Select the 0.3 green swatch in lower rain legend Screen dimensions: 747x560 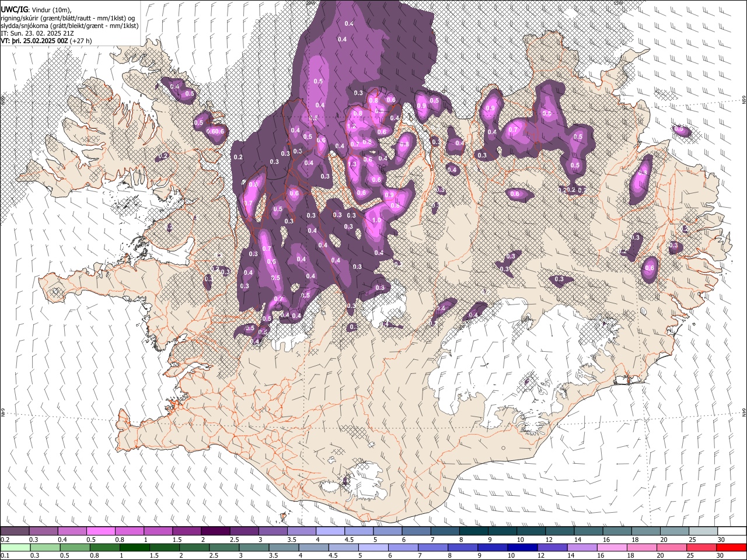click(x=44, y=548)
